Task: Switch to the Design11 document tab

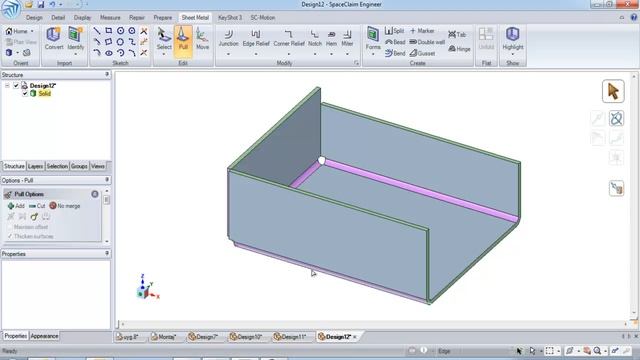Action: [x=290, y=337]
